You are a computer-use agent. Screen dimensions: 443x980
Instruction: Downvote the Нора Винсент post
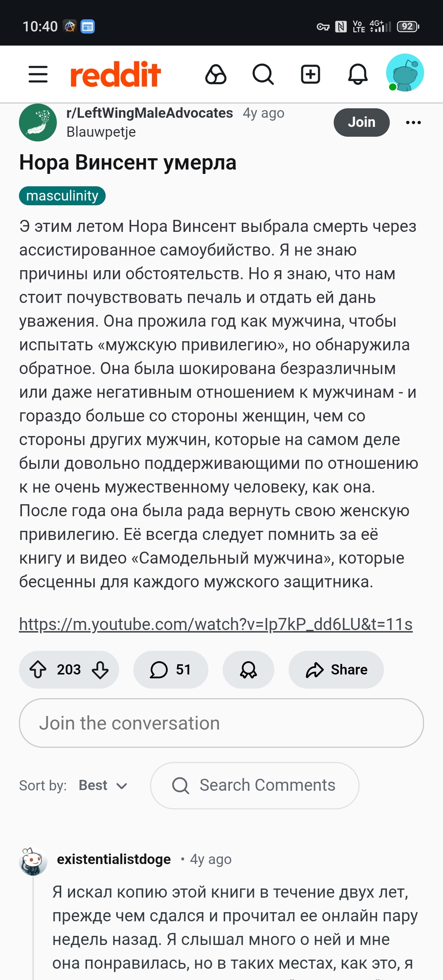(x=101, y=670)
